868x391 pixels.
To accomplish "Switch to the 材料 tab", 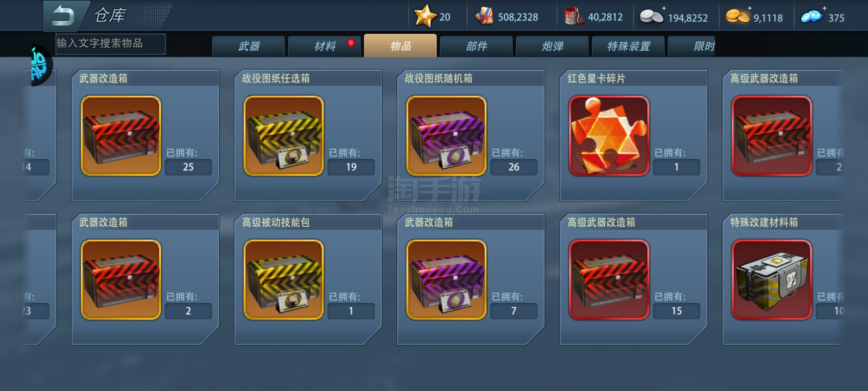I will (x=324, y=46).
